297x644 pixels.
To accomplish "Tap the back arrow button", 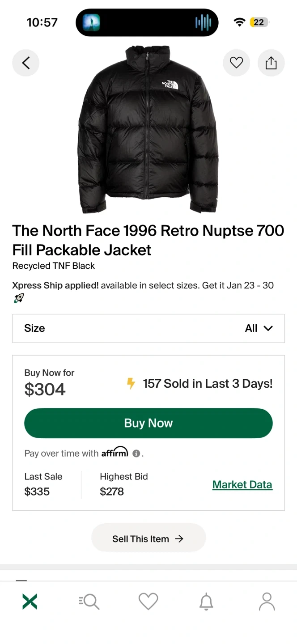I will click(x=25, y=63).
